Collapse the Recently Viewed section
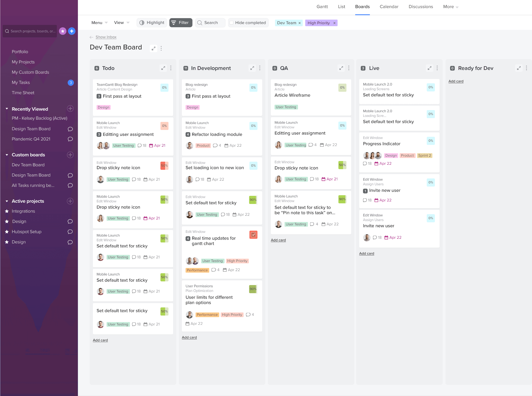Screen dimensions: 532x396 tap(7, 109)
